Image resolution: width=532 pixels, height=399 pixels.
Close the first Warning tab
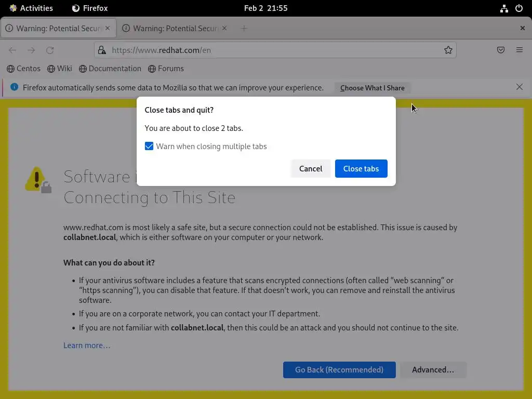[108, 28]
